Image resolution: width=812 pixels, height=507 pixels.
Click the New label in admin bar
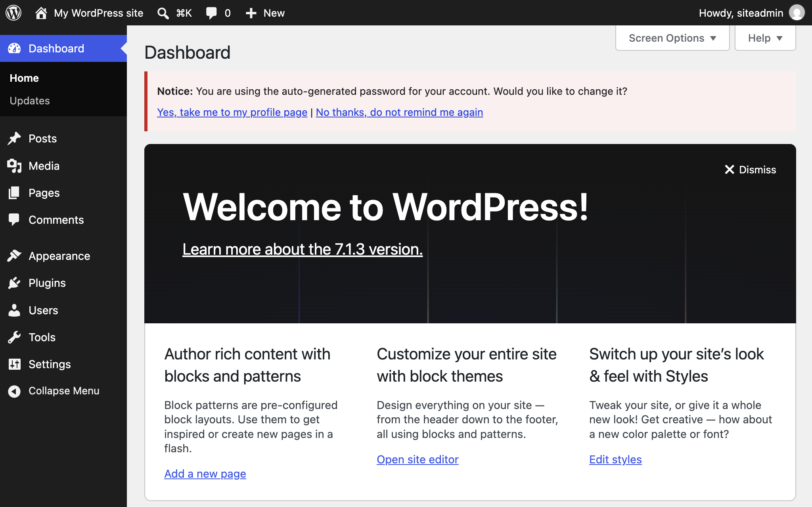point(274,13)
